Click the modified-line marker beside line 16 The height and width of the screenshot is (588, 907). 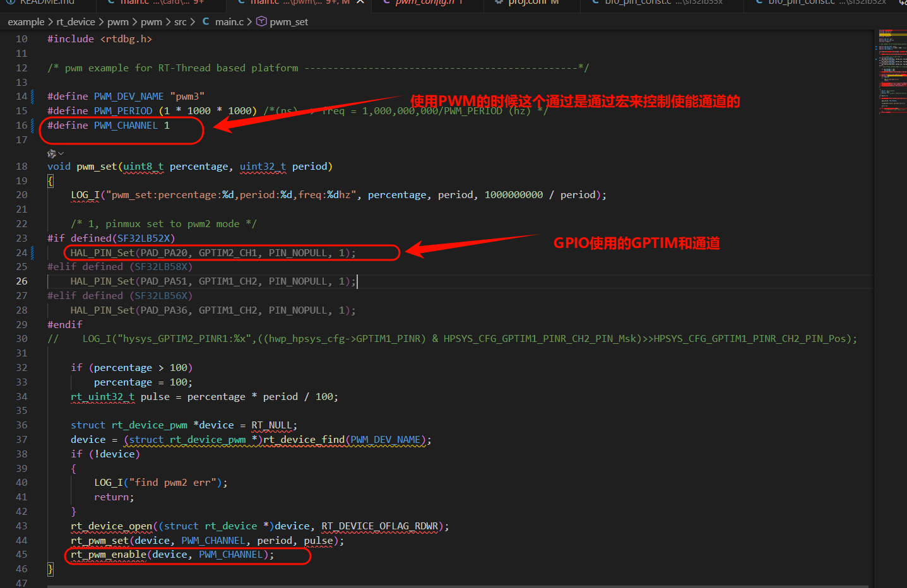[33, 125]
